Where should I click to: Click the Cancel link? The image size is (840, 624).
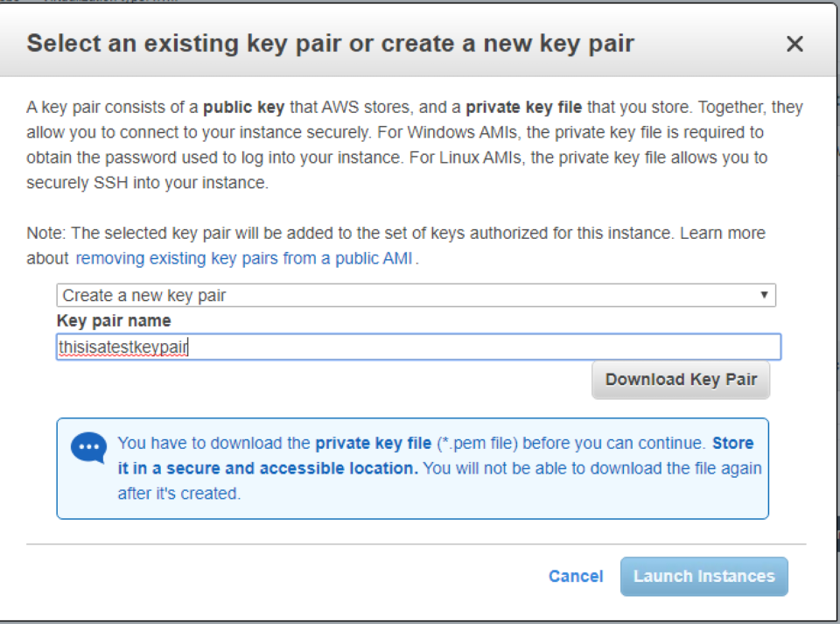[x=575, y=576]
